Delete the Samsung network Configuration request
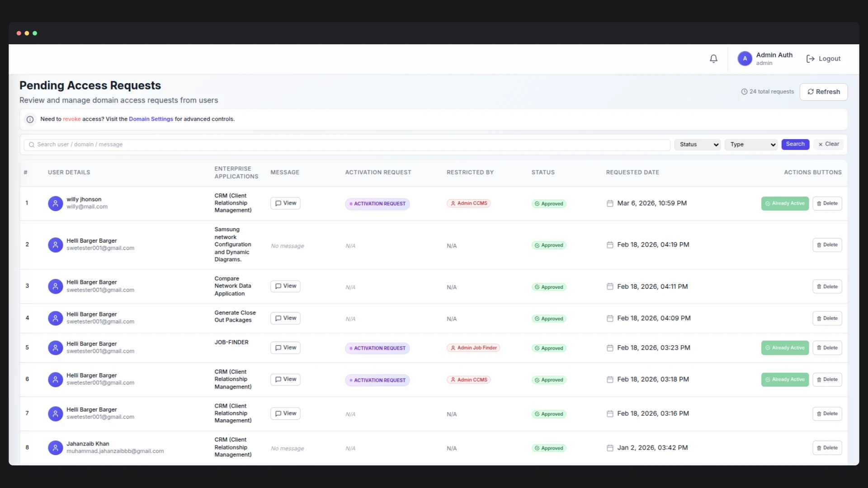This screenshot has height=488, width=868. tap(827, 245)
